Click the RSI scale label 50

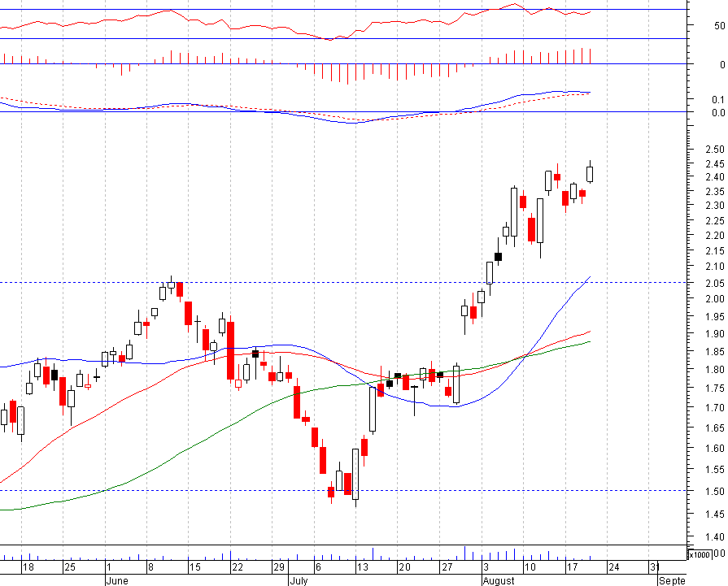coord(720,26)
